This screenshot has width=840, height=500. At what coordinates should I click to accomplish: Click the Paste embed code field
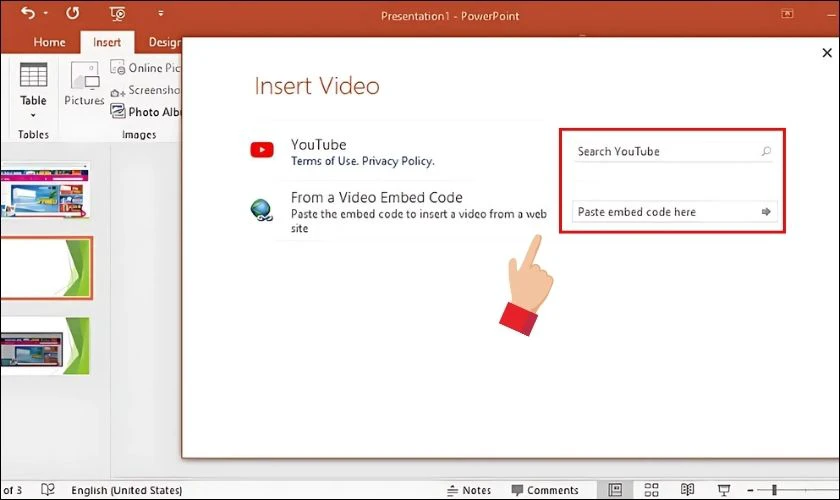(x=673, y=212)
